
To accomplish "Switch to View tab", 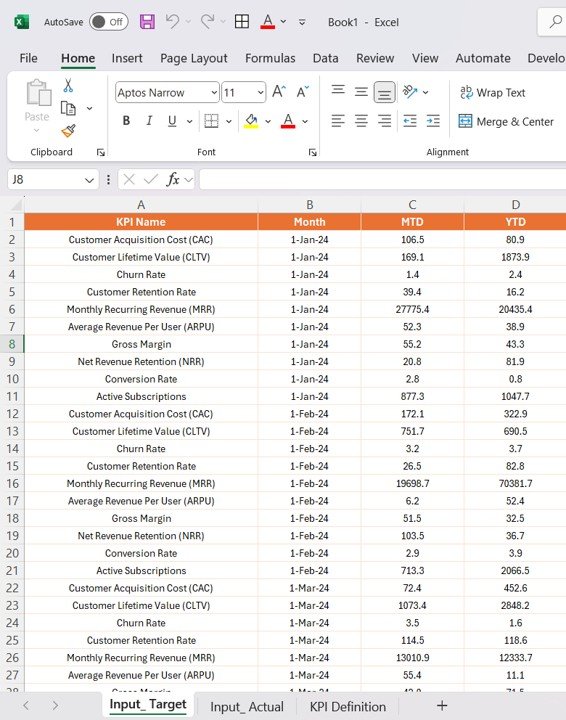I will 425,58.
